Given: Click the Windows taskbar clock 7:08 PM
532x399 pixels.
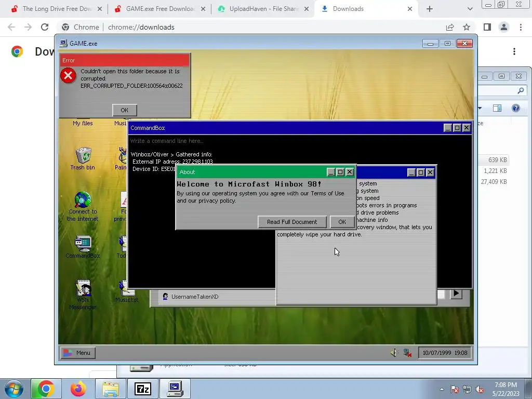Looking at the screenshot, I should click(506, 389).
